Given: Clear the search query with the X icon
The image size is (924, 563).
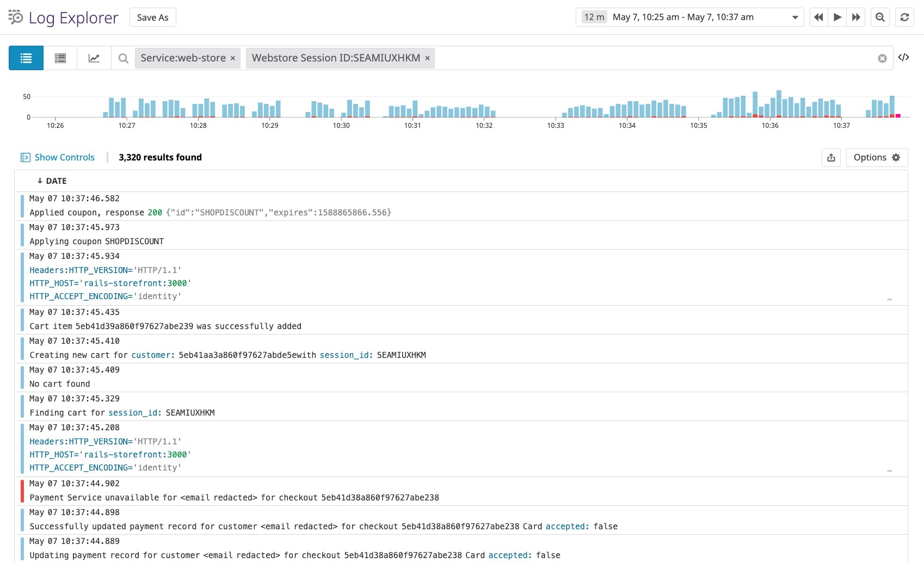Looking at the screenshot, I should [x=882, y=59].
